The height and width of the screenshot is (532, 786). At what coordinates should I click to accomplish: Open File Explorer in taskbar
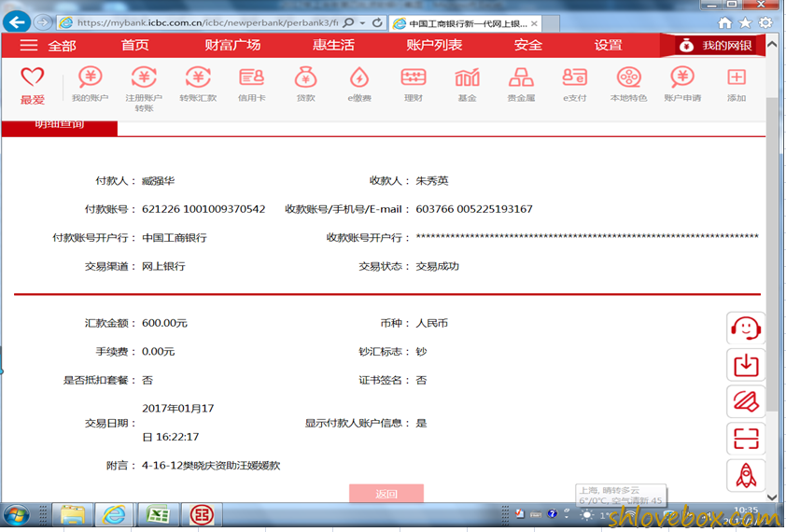coord(73,515)
